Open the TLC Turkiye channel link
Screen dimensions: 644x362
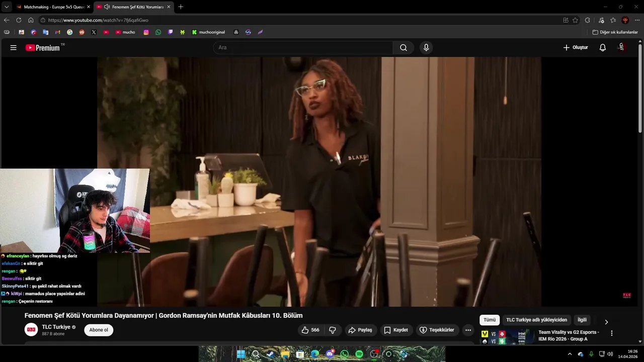[56, 327]
